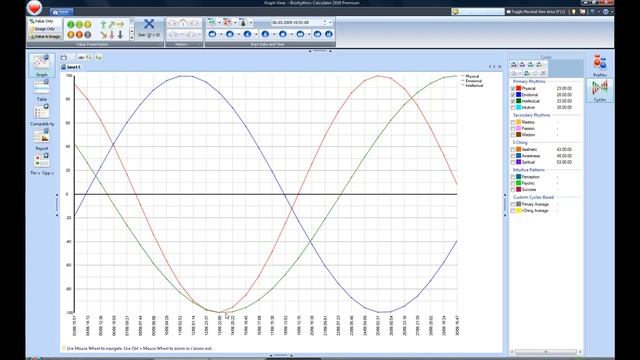Image resolution: width=640 pixels, height=360 pixels.
Task: Select the yellow right arrow presentation icon
Action: [120, 25]
